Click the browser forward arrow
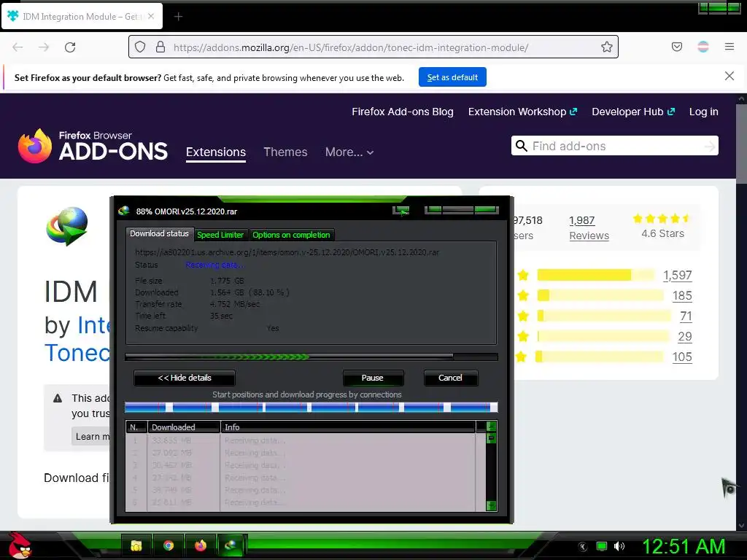747x560 pixels. click(x=44, y=47)
